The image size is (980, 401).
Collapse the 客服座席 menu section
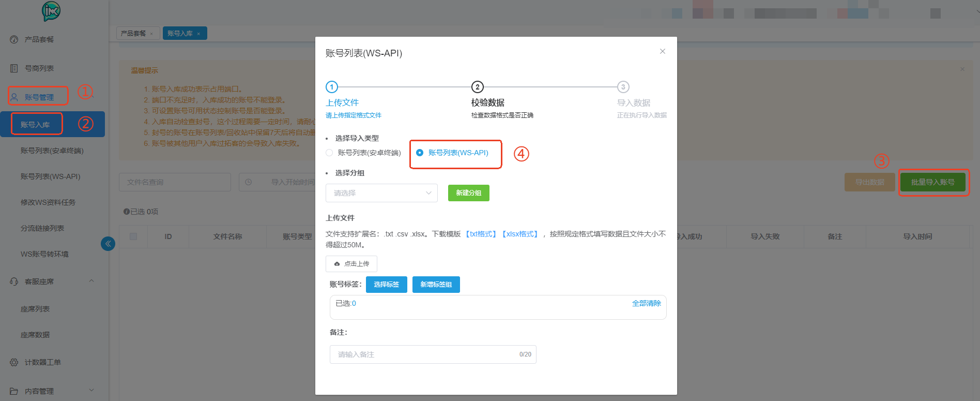(x=91, y=281)
